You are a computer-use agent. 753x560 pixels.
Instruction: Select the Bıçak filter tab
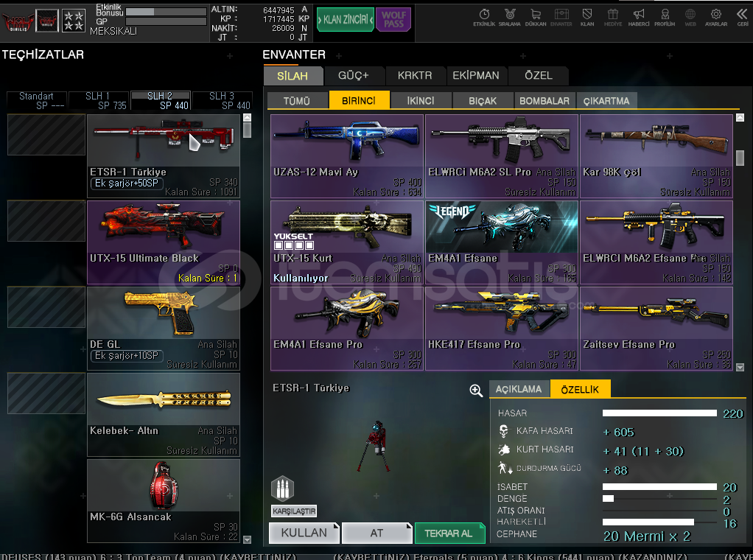point(483,101)
